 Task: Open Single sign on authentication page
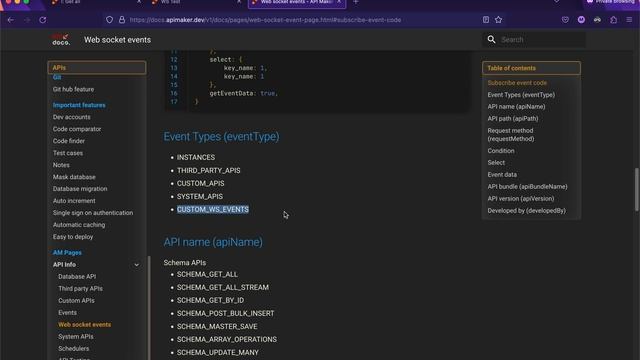(93, 213)
